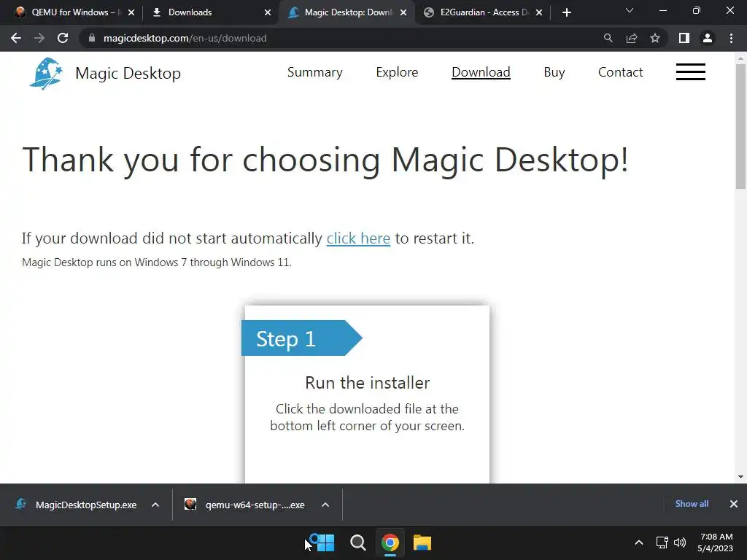This screenshot has height=560, width=747.
Task: Close the downloads bar
Action: (734, 504)
